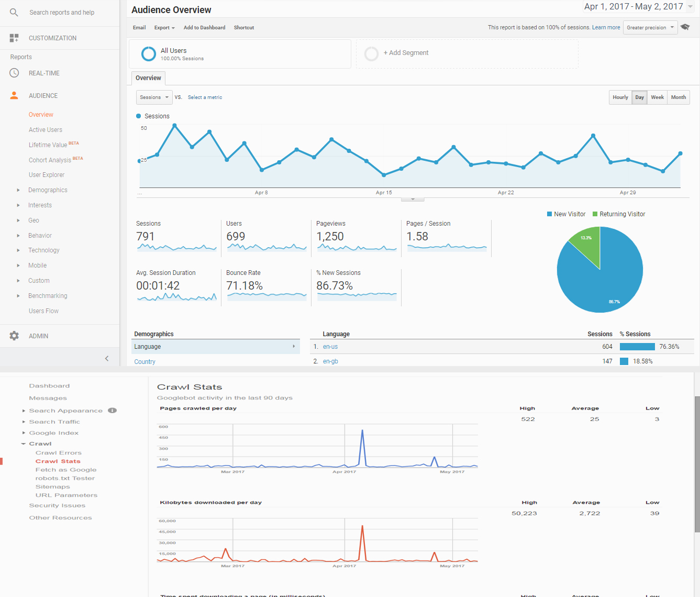Image resolution: width=700 pixels, height=597 pixels.
Task: Click + Add Segment
Action: pos(406,53)
